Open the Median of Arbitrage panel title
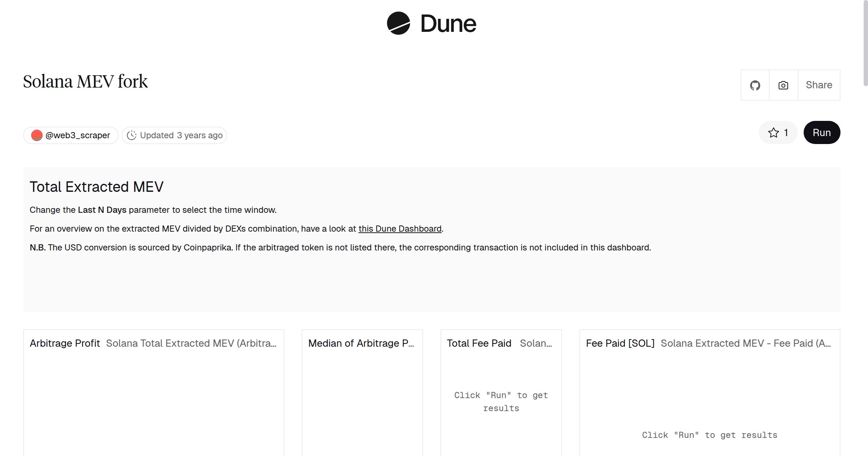Viewport: 868px width, 456px height. (361, 343)
